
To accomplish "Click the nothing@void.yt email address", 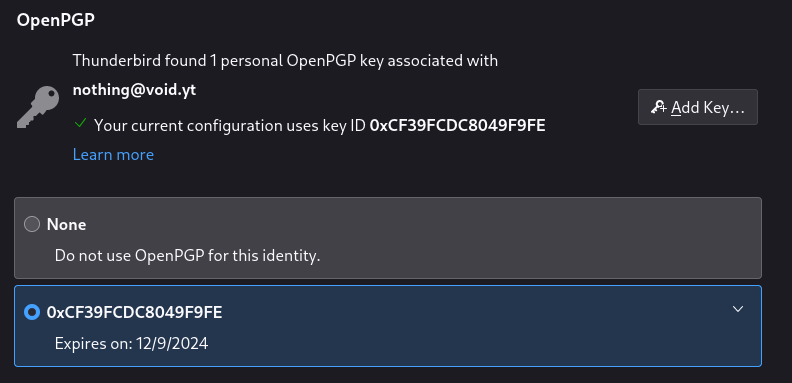I will tap(134, 90).
